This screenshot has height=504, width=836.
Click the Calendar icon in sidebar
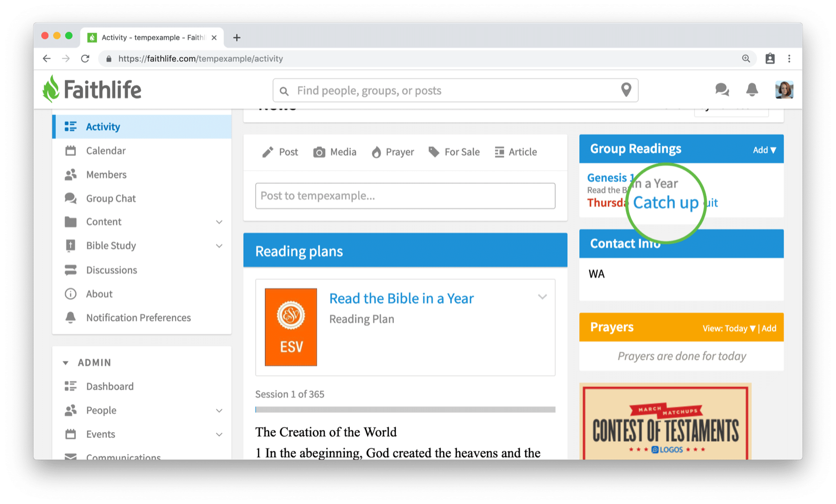point(71,151)
